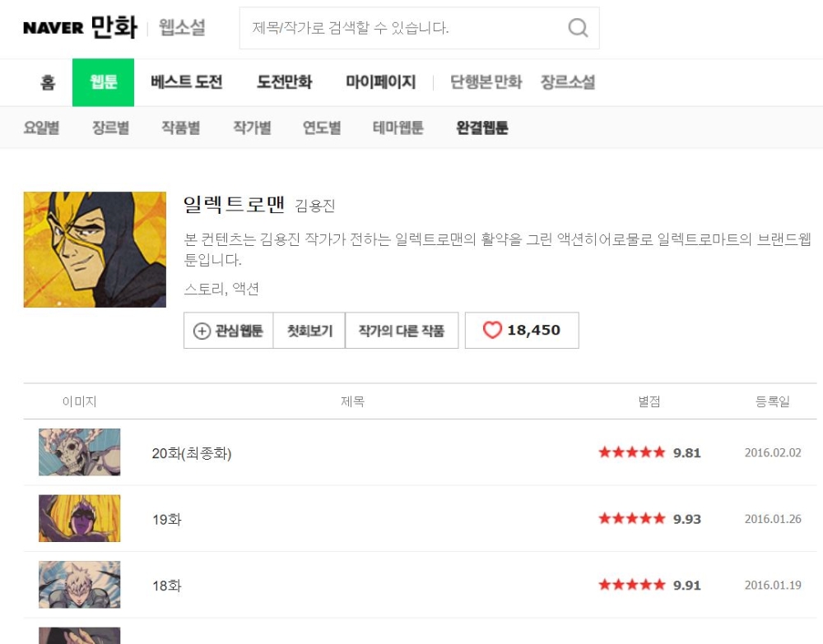
Task: Click genre text 스토리, 액션
Action: coord(221,289)
